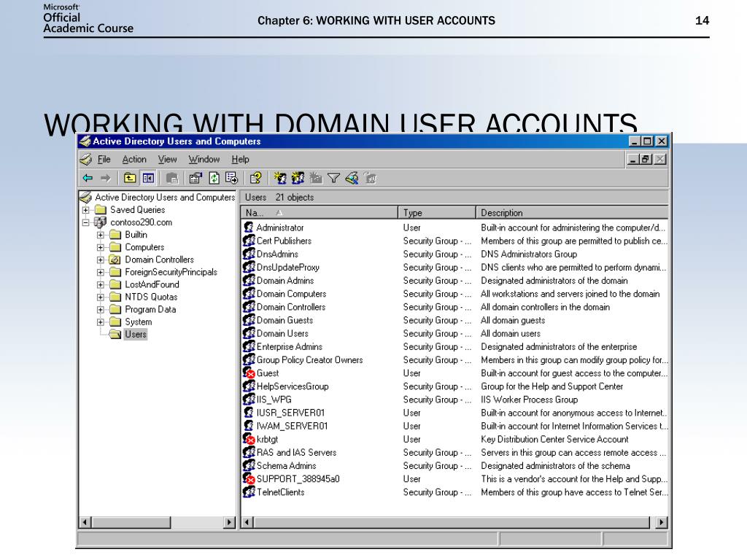Select Active Directory Users and Computers root node

coord(165,197)
